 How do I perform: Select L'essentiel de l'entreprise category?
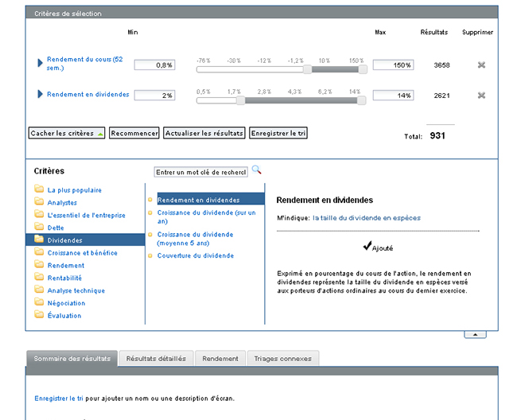click(x=87, y=216)
